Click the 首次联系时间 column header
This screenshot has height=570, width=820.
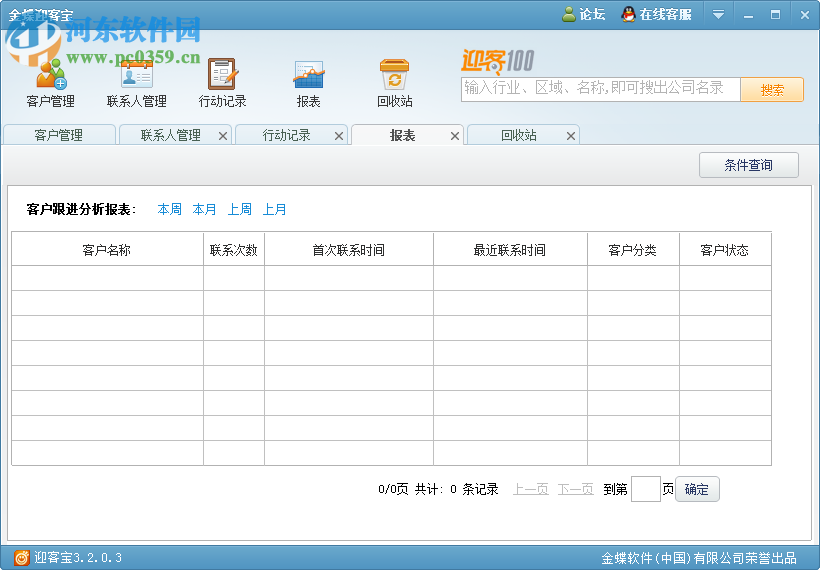click(349, 250)
